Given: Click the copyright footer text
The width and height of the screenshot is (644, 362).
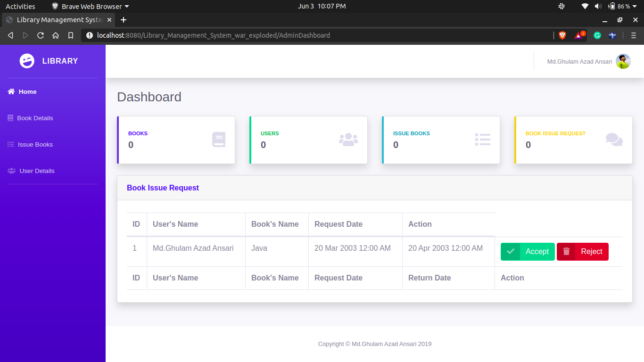Looking at the screenshot, I should pyautogui.click(x=375, y=344).
